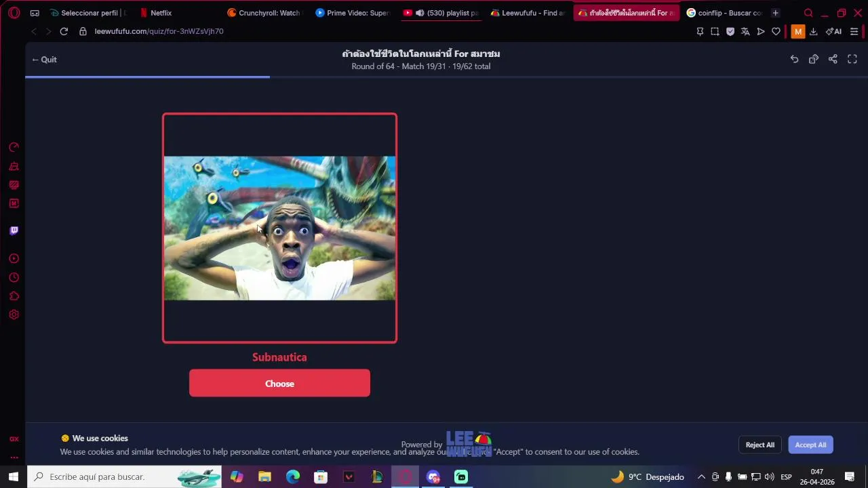868x488 pixels.
Task: Take a snapshot using the toolbar snapshot icon
Action: [x=715, y=31]
